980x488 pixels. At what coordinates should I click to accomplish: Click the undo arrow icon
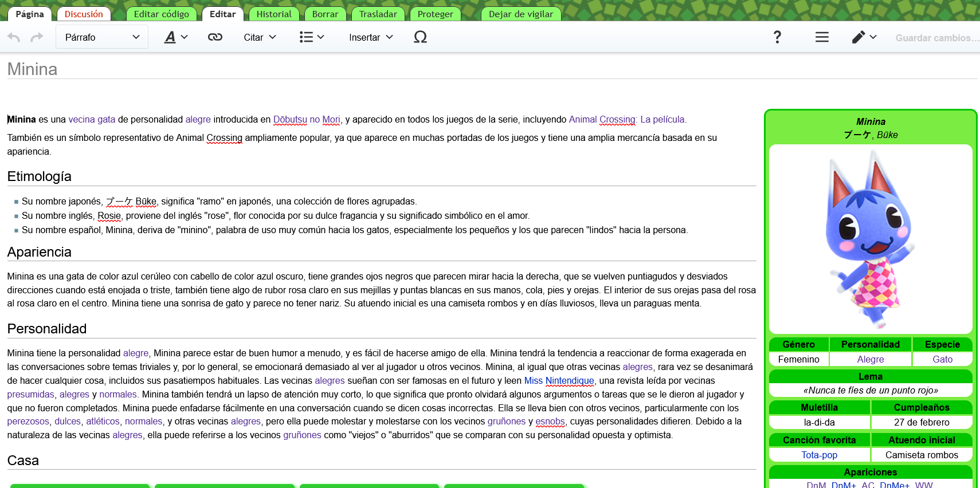pos(14,37)
